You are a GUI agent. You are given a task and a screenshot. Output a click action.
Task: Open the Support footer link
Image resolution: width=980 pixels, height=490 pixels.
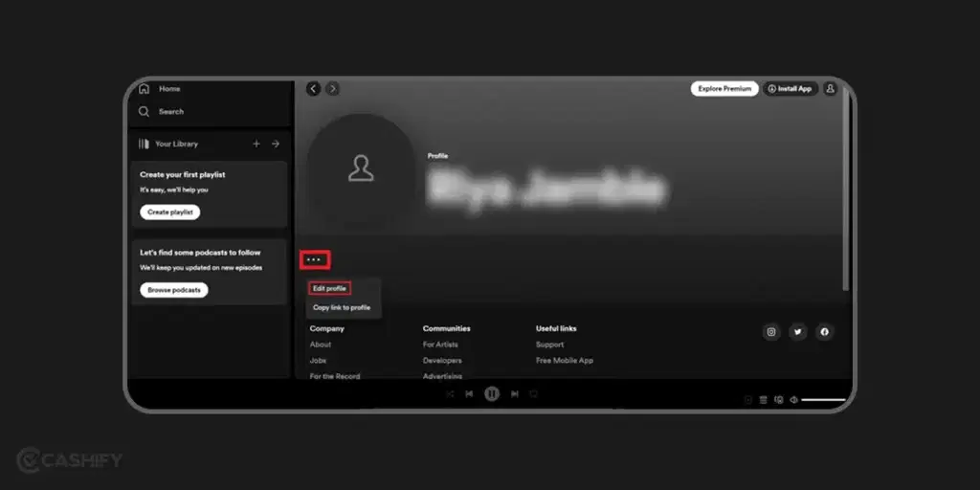pyautogui.click(x=550, y=345)
